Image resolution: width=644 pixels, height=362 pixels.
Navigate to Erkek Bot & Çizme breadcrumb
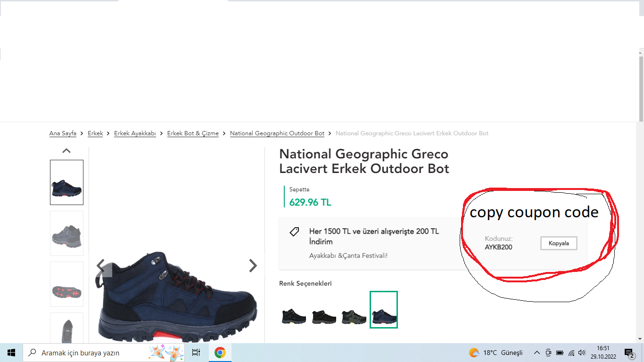click(193, 133)
